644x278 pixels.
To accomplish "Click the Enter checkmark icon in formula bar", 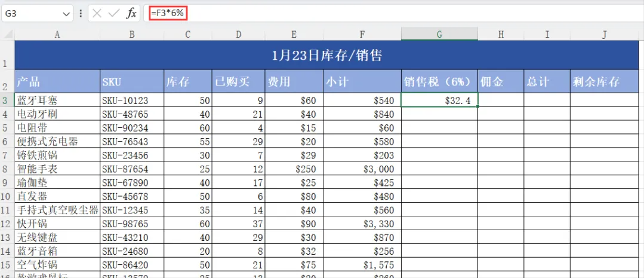I will pyautogui.click(x=114, y=13).
